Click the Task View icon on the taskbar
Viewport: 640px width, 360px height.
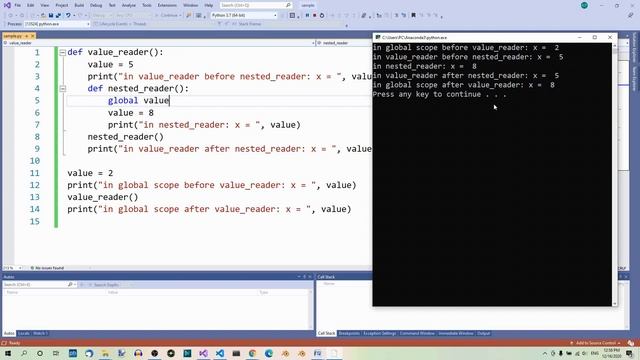tap(56, 353)
